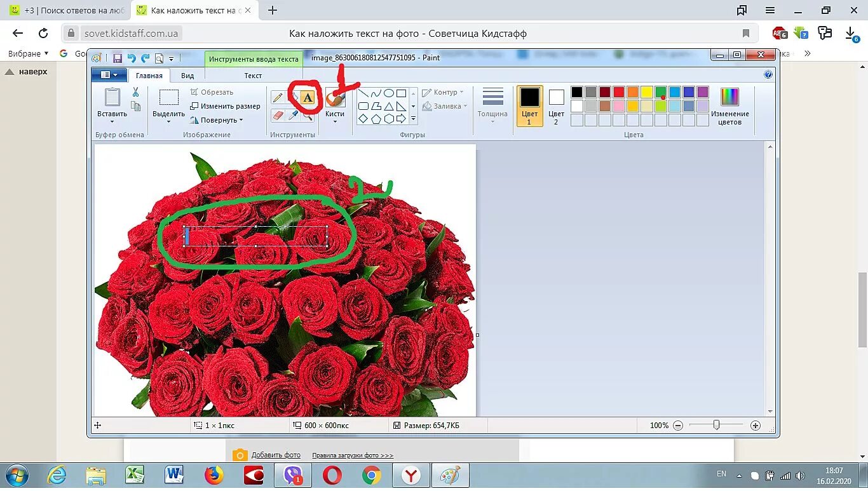The width and height of the screenshot is (868, 491).
Task: Choose the Triangle shape
Action: (389, 106)
